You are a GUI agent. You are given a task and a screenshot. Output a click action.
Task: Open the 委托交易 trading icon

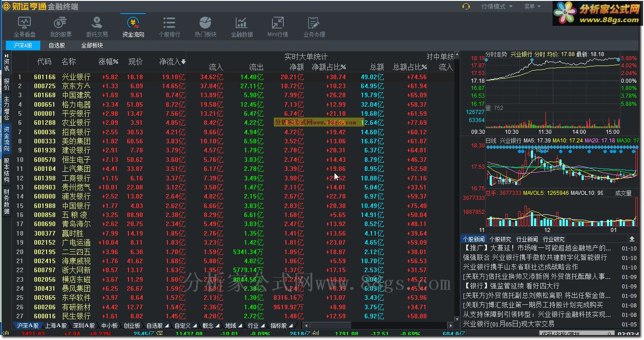click(x=97, y=27)
